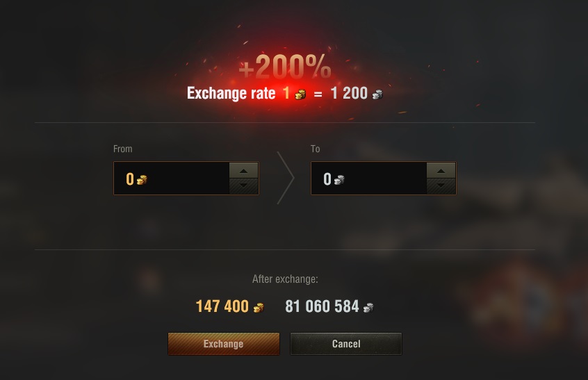Screen dimensions: 588x380
Task: Click the 81 060 584 credits balance
Action: [322, 306]
